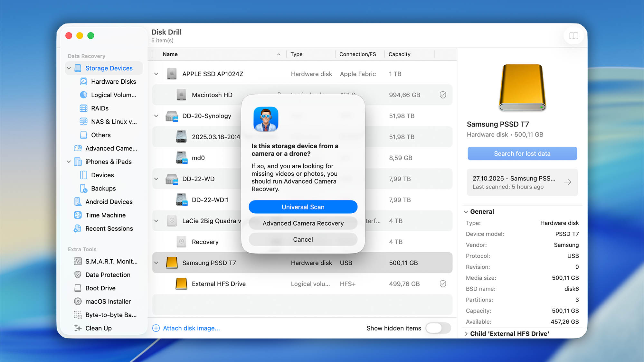
Task: Collapse the Samsung PSSD T7 row
Action: click(156, 263)
